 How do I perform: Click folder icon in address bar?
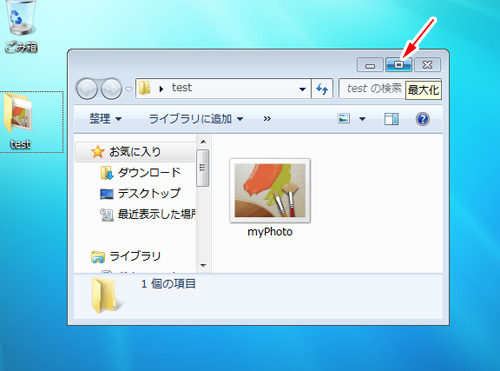pyautogui.click(x=145, y=88)
